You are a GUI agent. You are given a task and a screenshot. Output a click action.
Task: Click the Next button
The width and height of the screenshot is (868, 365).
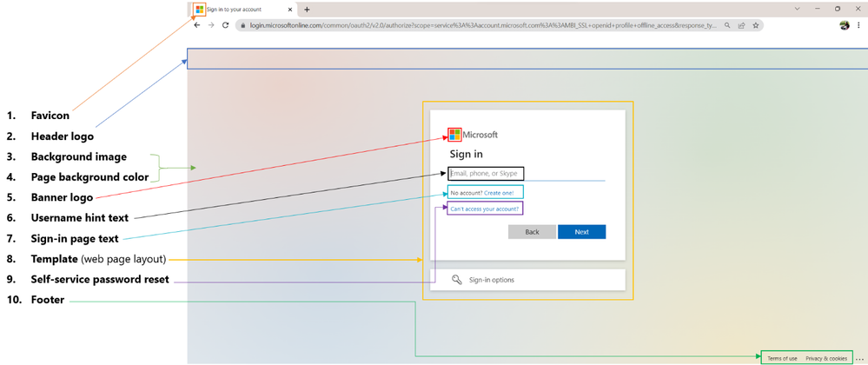point(582,232)
